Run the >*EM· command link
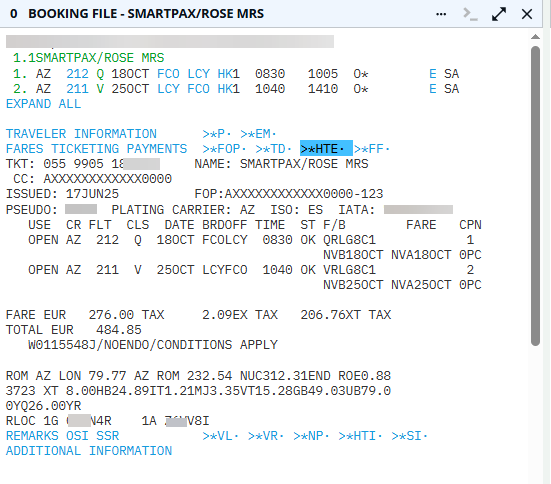 258,134
